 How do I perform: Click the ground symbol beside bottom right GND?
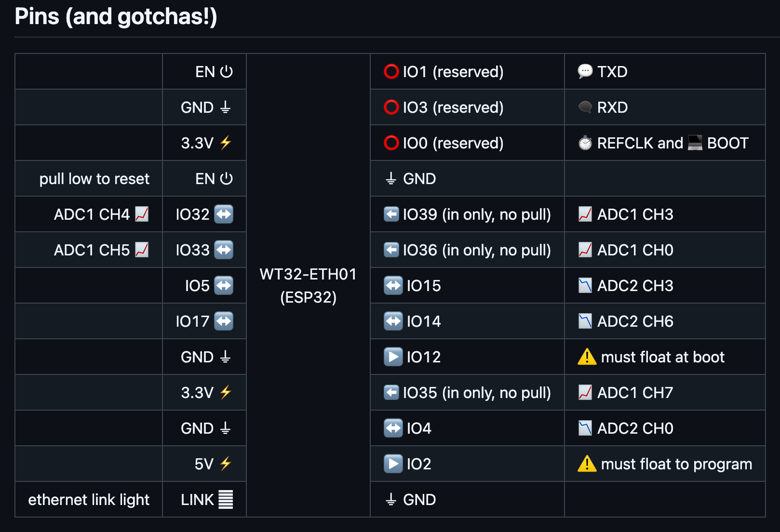click(391, 500)
